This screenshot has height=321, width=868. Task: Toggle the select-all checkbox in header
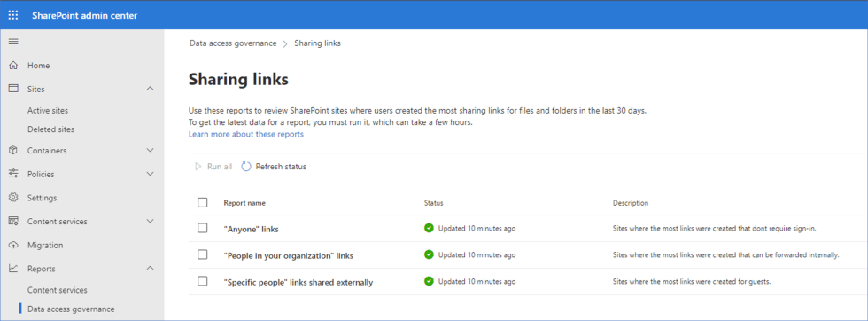pyautogui.click(x=203, y=203)
